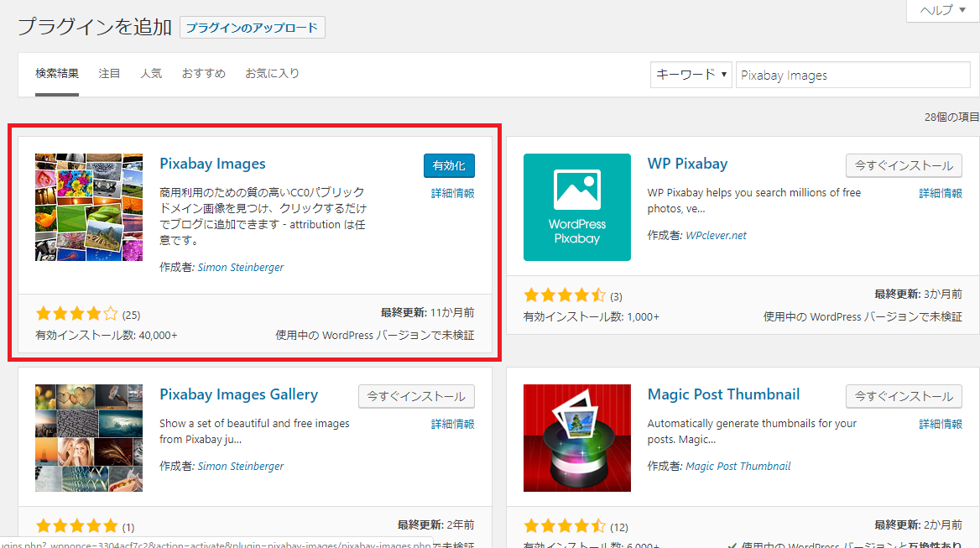Open the Pixabay Images Gallery title link
The height and width of the screenshot is (548, 980).
tap(239, 395)
